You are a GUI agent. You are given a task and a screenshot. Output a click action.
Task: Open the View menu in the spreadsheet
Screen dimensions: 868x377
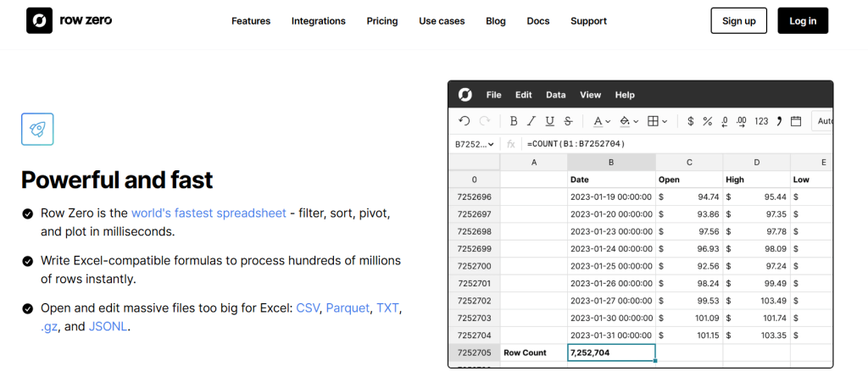[x=590, y=95]
